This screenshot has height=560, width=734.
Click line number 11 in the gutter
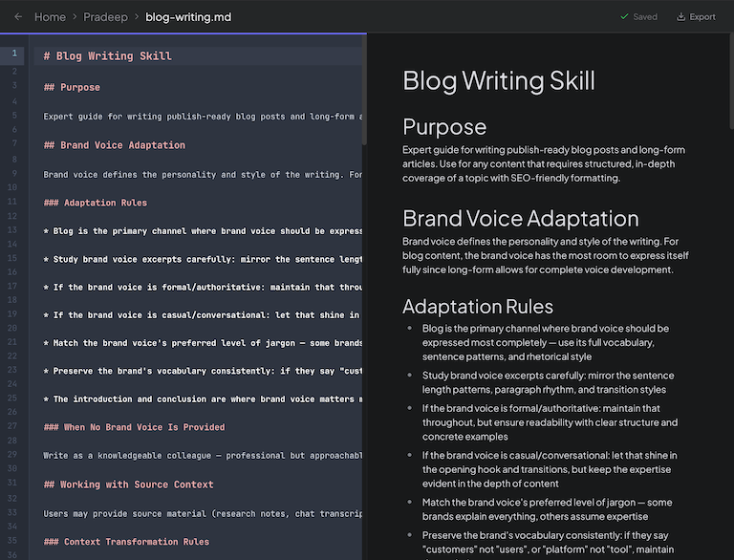[12, 202]
